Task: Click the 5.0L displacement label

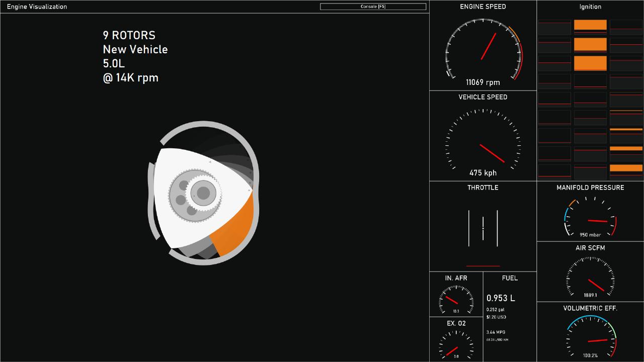Action: point(114,63)
